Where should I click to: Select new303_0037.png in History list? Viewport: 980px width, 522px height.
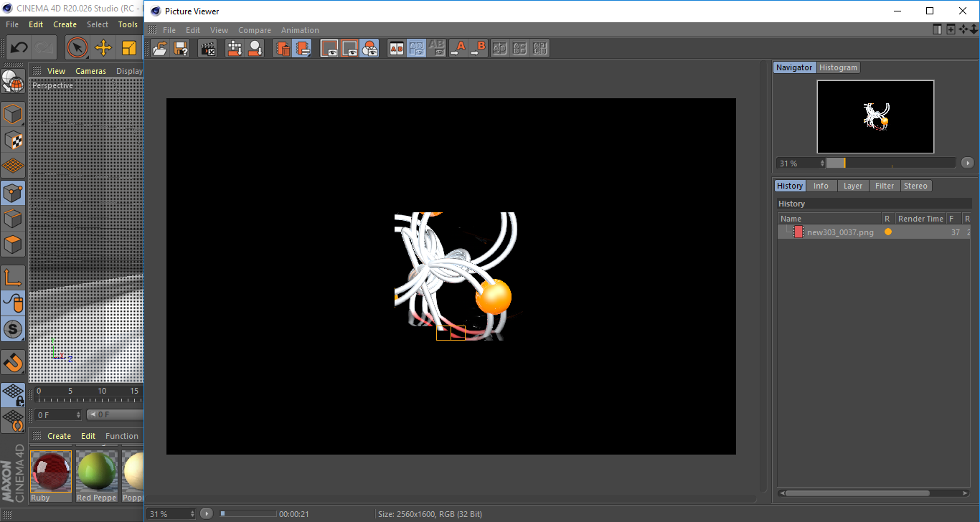click(840, 232)
